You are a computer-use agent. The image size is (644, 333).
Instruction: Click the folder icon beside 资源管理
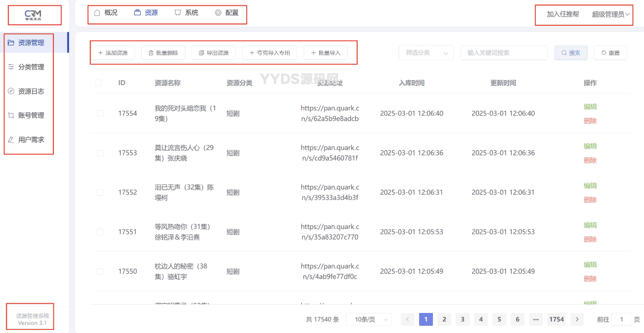pyautogui.click(x=11, y=43)
